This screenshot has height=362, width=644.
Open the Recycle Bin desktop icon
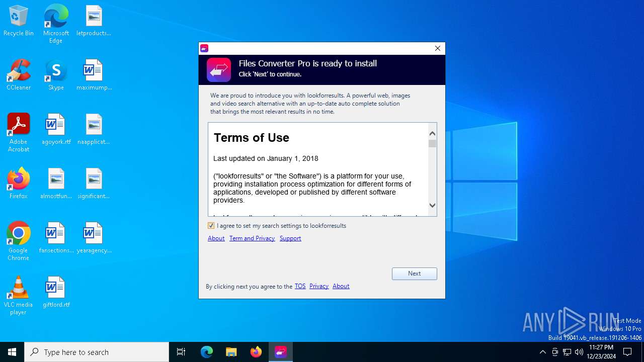[19, 21]
